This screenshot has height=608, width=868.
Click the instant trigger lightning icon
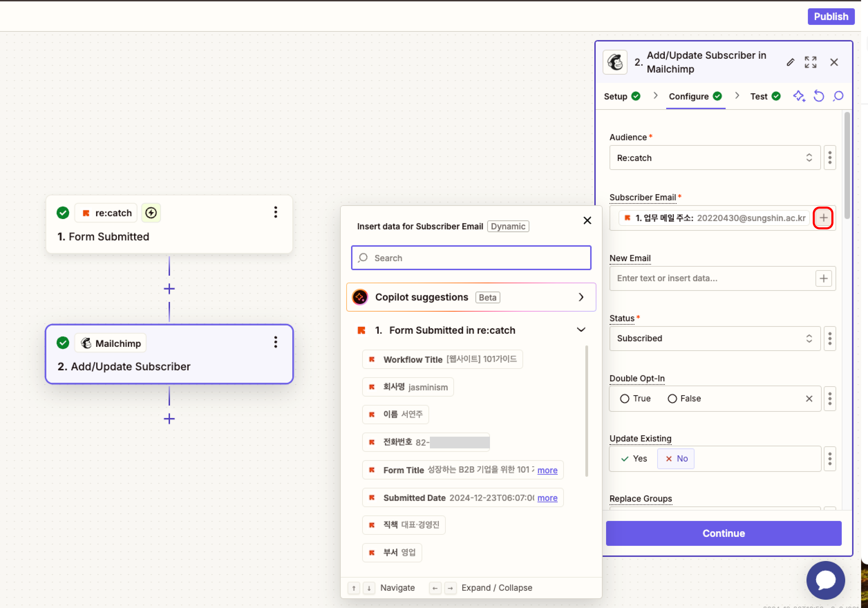[151, 213]
